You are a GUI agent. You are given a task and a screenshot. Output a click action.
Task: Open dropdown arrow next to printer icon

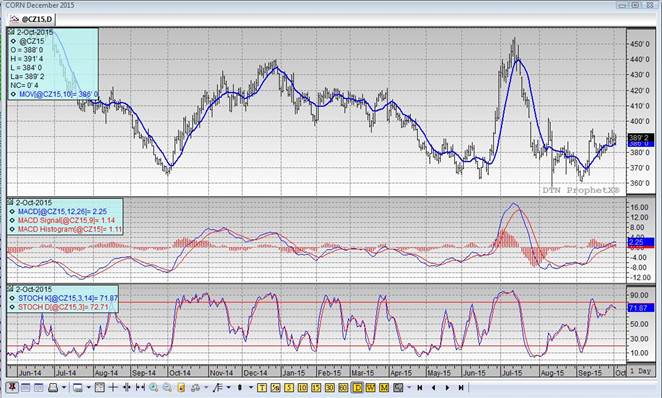64,387
